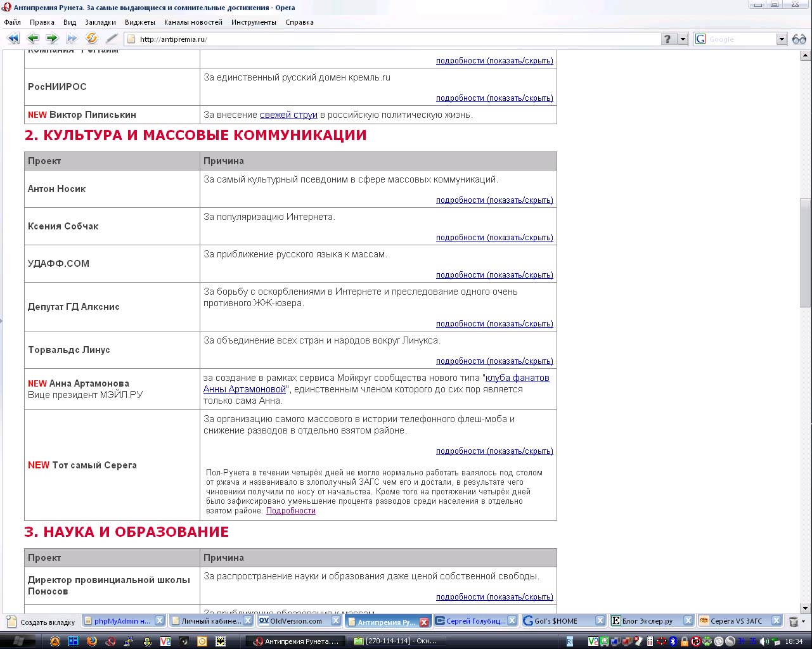Image resolution: width=812 pixels, height=649 pixels.
Task: Open the Закладки menu
Action: pyautogui.click(x=100, y=22)
